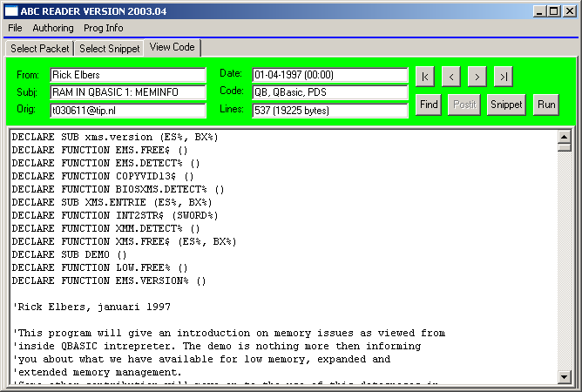Jump to the first snippet navigation button
This screenshot has width=582, height=392.
(x=424, y=77)
